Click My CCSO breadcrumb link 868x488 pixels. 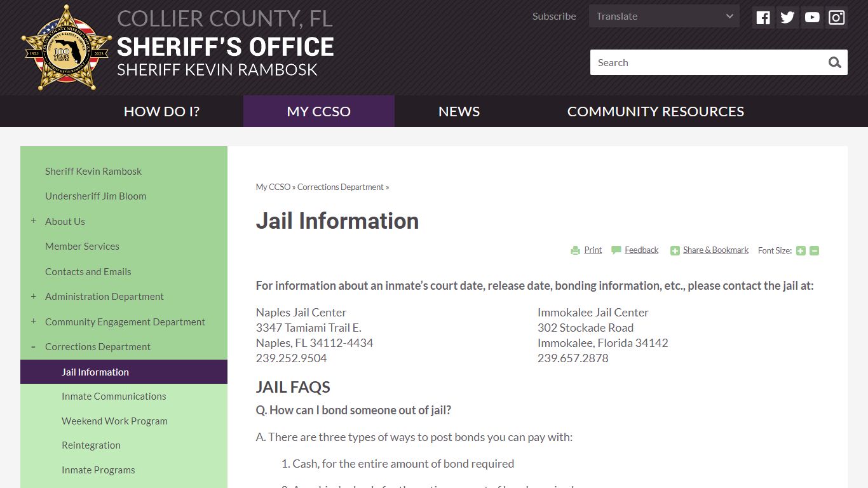[273, 187]
